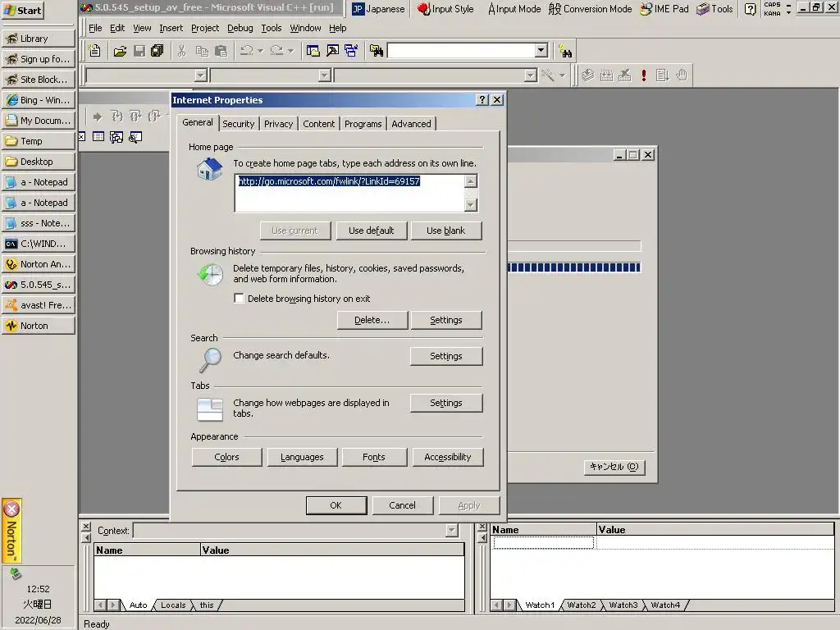Viewport: 840px width, 630px height.
Task: Click the Open file folder icon
Action: click(x=120, y=51)
